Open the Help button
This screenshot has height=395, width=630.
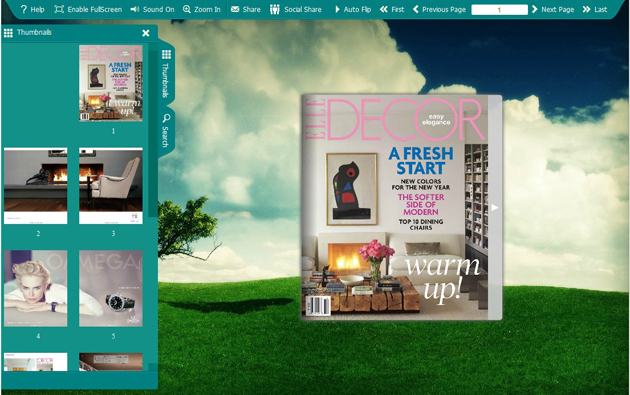32,9
